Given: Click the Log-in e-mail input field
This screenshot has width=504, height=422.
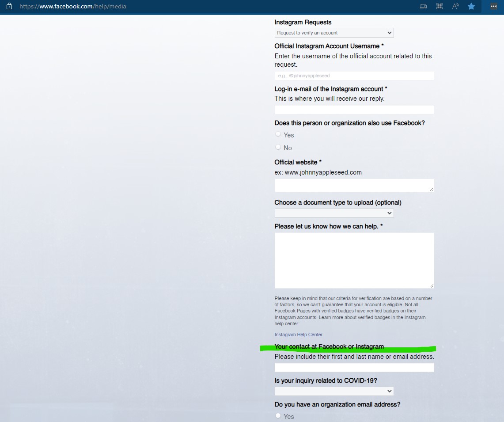Looking at the screenshot, I should click(354, 110).
